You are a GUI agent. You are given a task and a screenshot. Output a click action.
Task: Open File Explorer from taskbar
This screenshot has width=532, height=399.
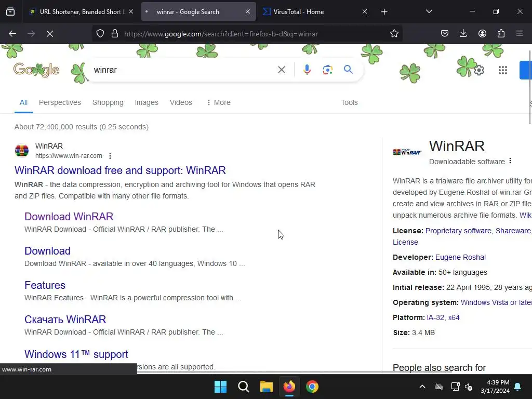(x=267, y=387)
